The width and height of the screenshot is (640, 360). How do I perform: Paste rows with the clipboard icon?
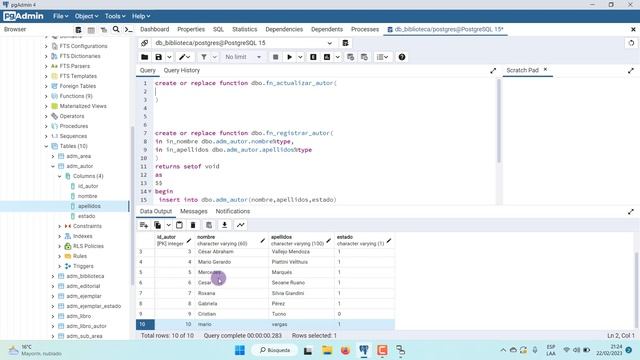click(179, 225)
